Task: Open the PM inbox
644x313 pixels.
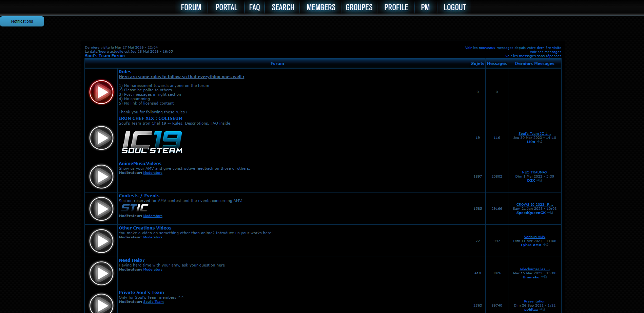Action: [425, 7]
